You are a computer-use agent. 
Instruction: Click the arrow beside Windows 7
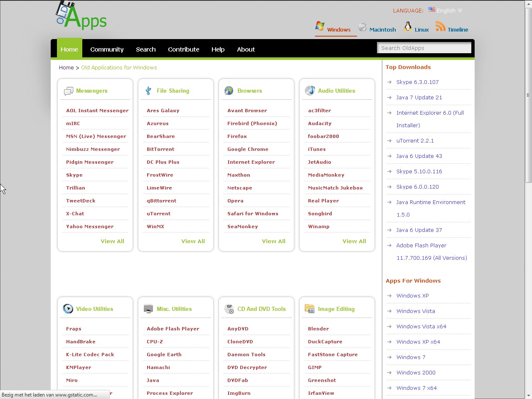[389, 357]
